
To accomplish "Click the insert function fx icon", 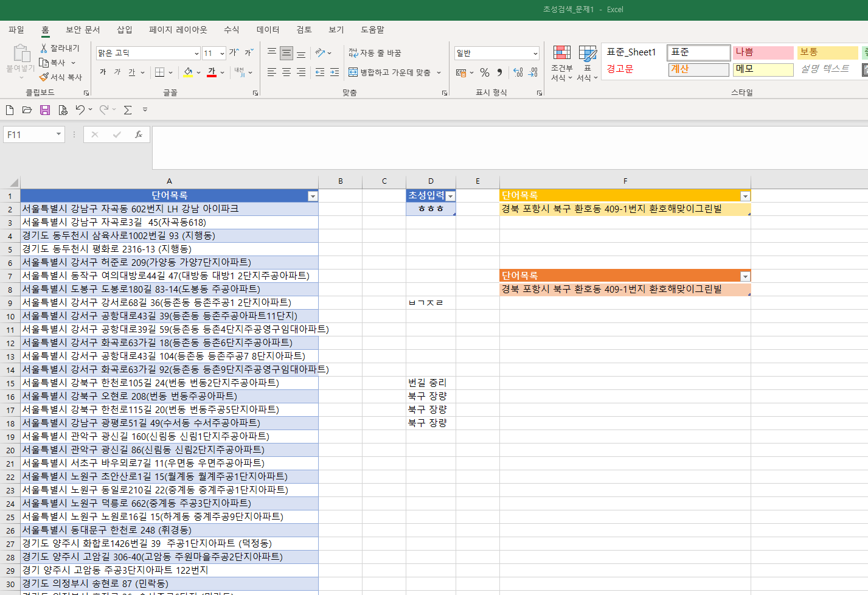I will coord(139,134).
